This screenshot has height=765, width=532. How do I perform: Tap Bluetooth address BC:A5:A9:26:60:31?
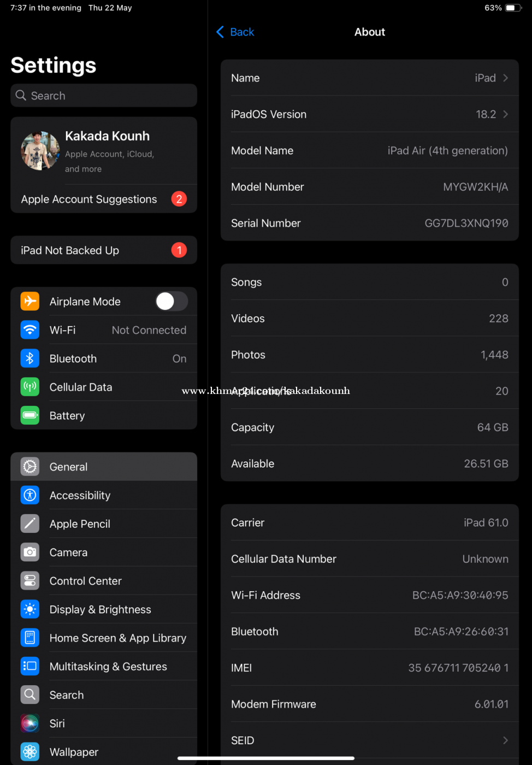[370, 631]
